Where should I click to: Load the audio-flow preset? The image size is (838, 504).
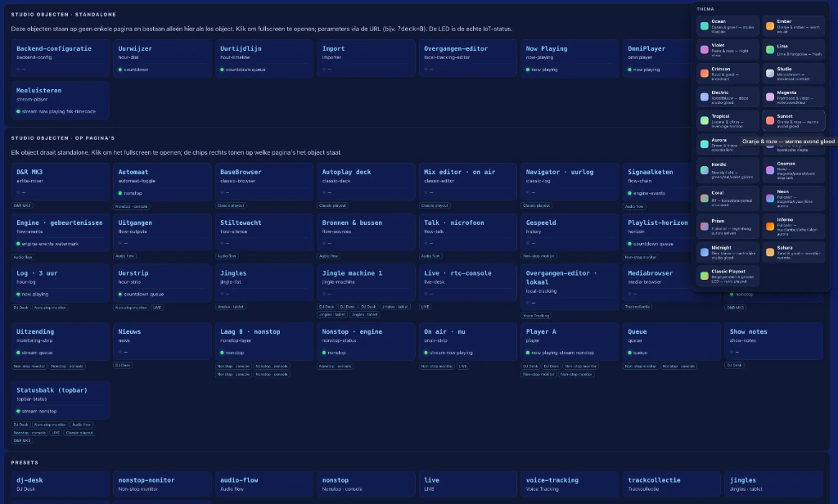264,484
